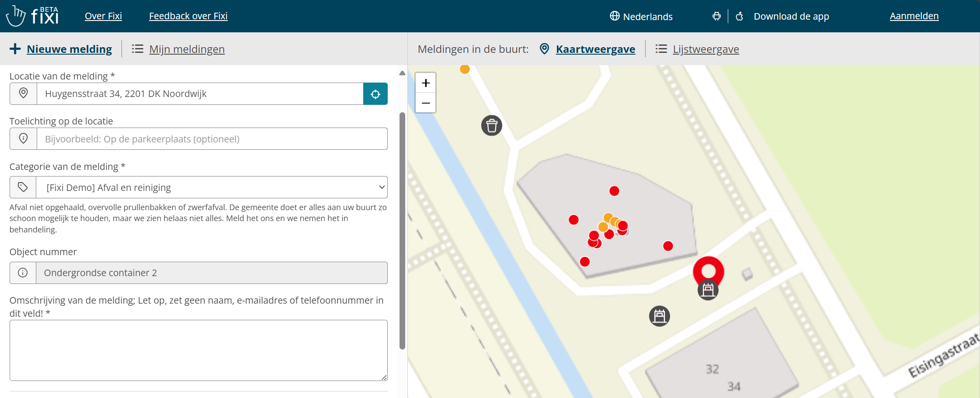Image resolution: width=980 pixels, height=398 pixels.
Task: Switch to Kaartweergave map view
Action: tap(595, 49)
